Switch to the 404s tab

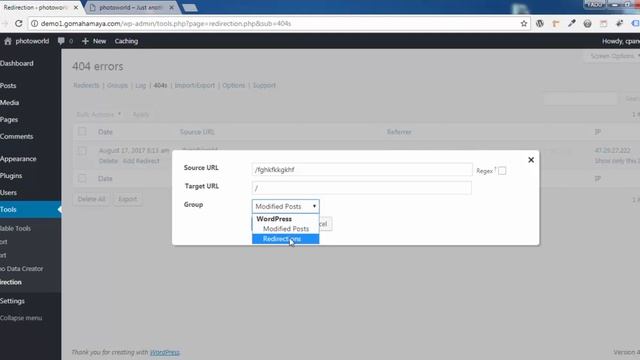(160, 85)
